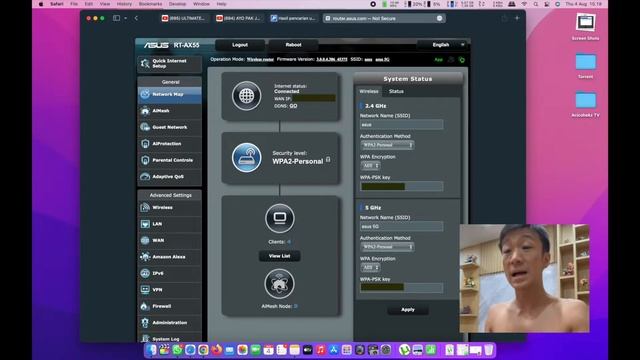Open new tab with plus button
Screen dimensions: 640x360
[517, 18]
